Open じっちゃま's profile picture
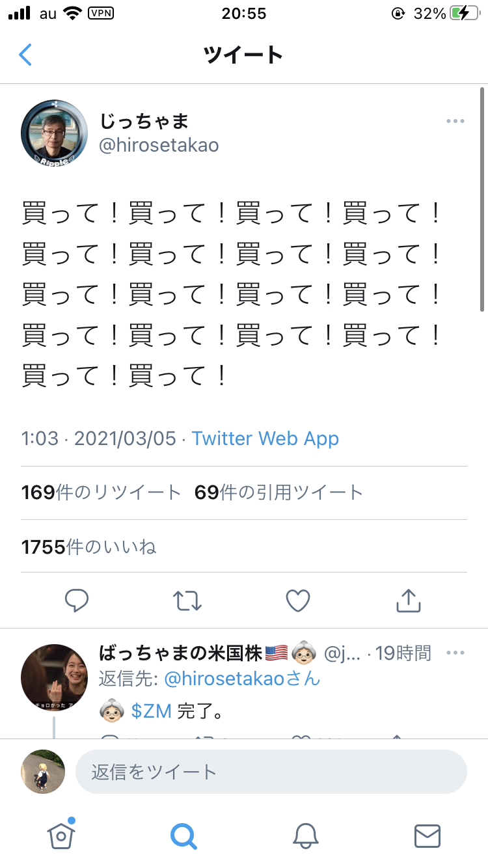This screenshot has width=488, height=868. tap(55, 133)
